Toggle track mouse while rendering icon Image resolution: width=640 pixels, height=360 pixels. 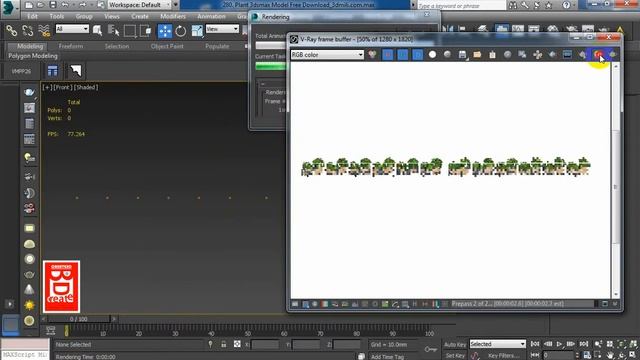click(538, 54)
